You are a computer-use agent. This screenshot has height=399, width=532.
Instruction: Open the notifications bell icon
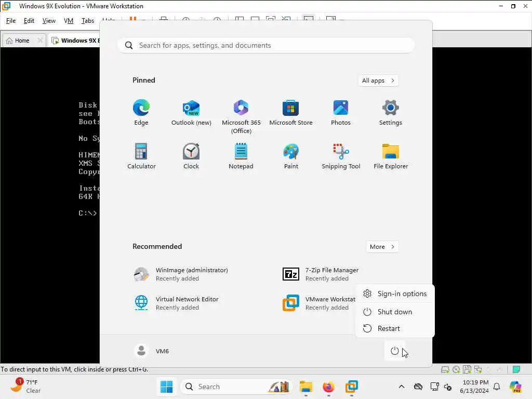click(x=497, y=387)
